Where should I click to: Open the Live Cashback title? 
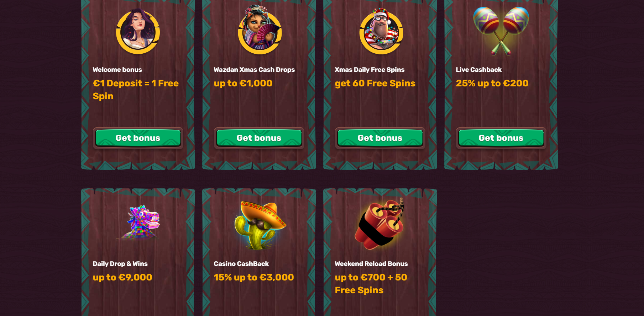point(478,70)
